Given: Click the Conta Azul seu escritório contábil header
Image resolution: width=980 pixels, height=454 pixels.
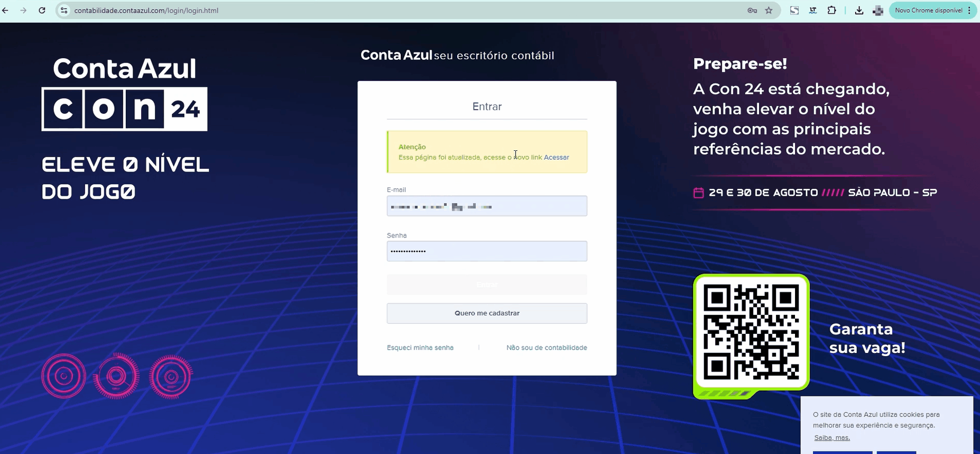Looking at the screenshot, I should [457, 56].
